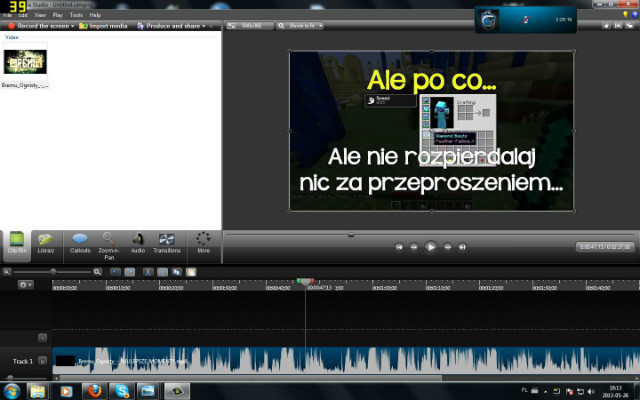Open the Zoom-n-Pan tool
This screenshot has height=400, width=640.
[x=109, y=246]
